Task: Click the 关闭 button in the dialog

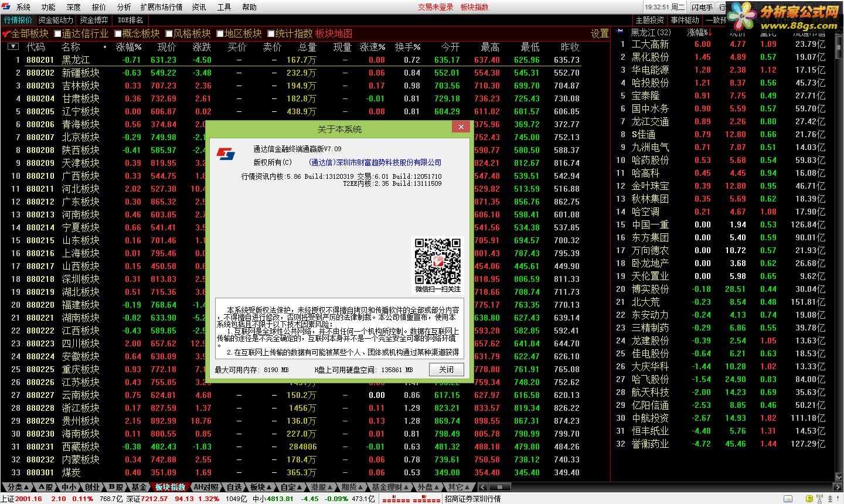Action: pos(446,369)
